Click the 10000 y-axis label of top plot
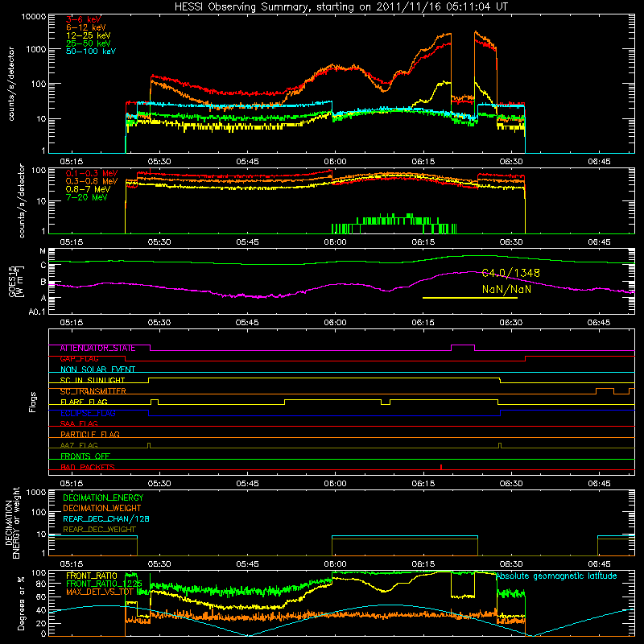Viewport: 644px width, 644px height. (34, 17)
